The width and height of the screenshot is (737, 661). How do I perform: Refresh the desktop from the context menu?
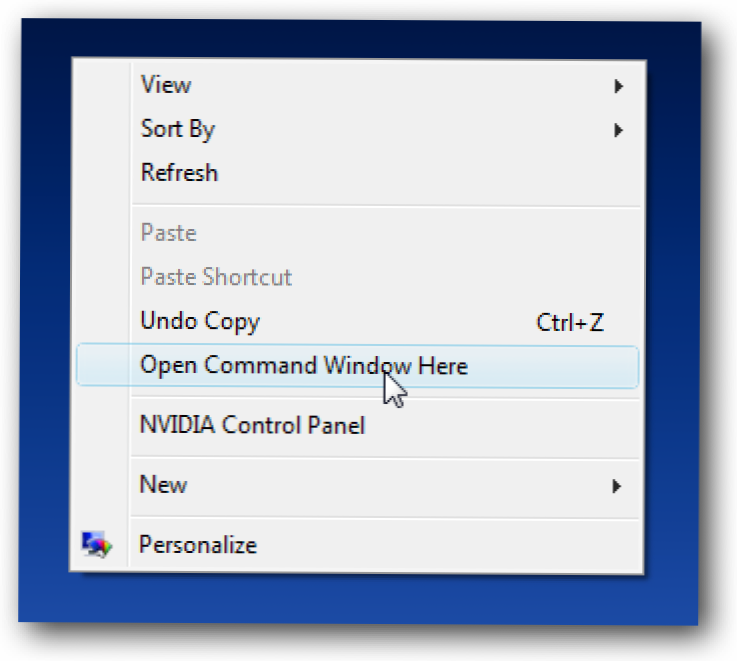[179, 173]
